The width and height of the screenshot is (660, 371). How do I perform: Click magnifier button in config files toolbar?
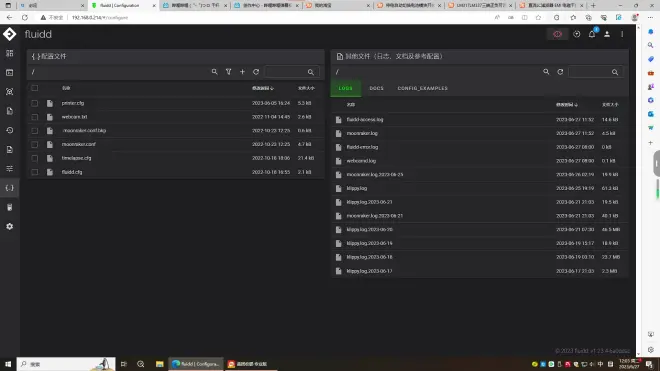point(214,72)
